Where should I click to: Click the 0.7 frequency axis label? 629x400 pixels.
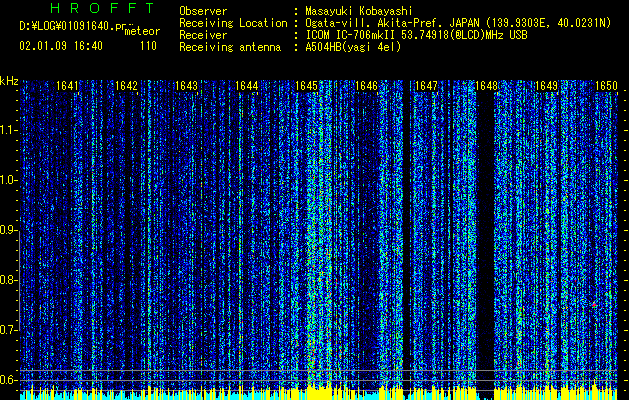coord(8,330)
